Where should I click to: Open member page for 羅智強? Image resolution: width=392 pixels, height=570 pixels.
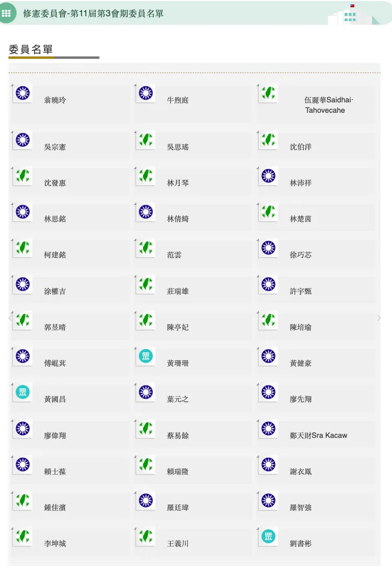click(x=301, y=507)
